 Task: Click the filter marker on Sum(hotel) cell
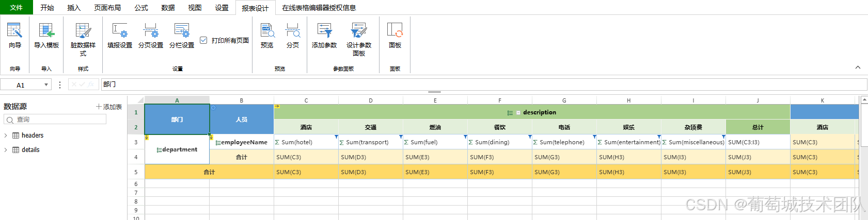(336, 137)
